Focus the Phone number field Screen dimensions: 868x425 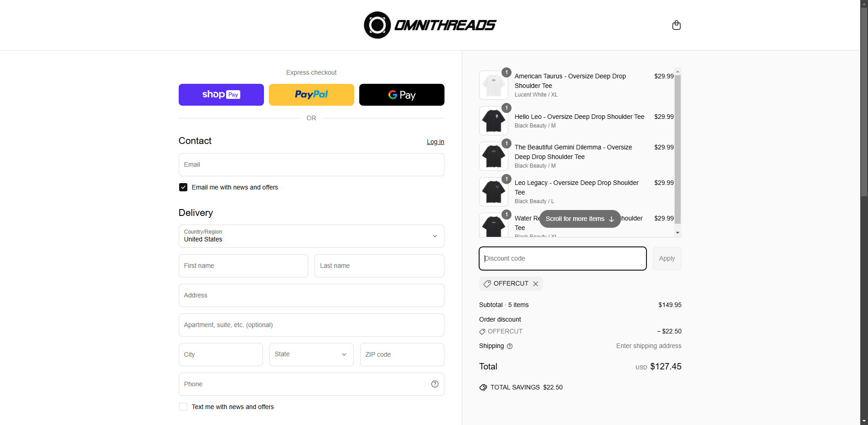click(x=311, y=384)
